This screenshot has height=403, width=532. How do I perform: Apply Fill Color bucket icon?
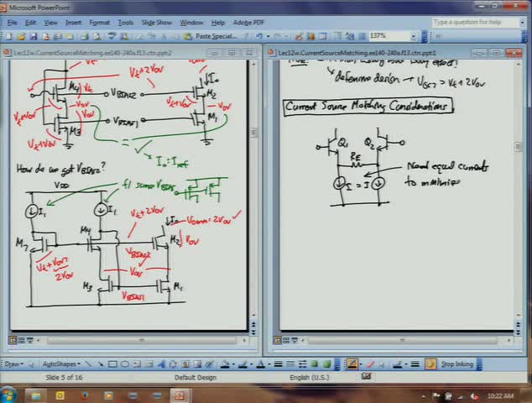coord(225,364)
